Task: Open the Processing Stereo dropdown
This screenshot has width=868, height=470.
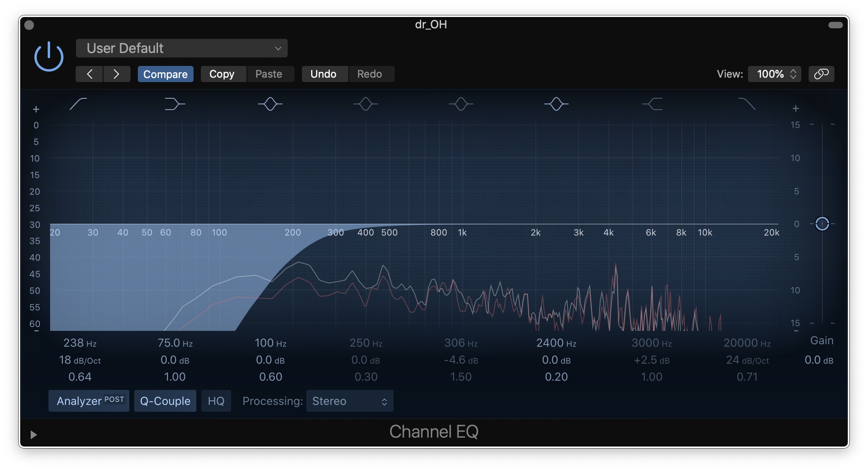Action: (350, 401)
